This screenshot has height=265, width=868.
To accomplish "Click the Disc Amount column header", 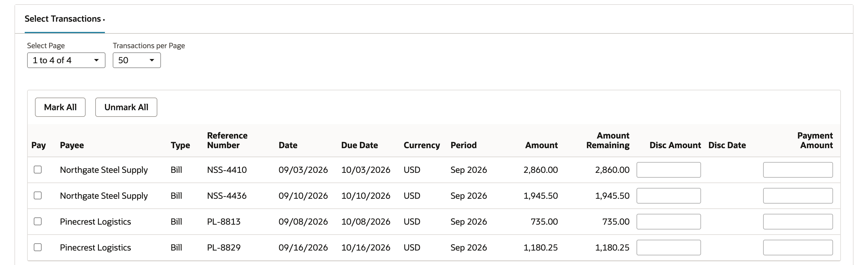I will coord(675,145).
